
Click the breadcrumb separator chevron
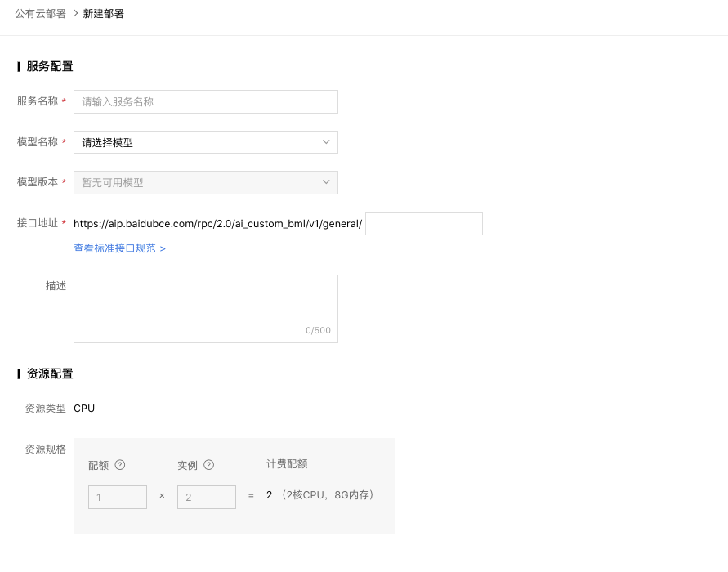[x=75, y=14]
